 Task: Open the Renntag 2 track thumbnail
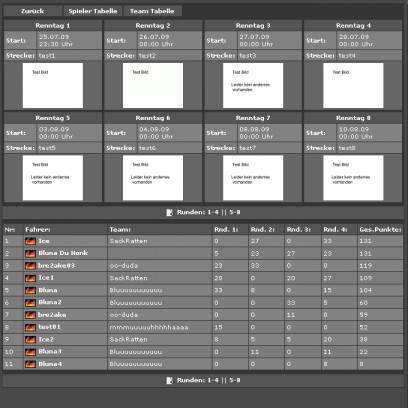153,85
